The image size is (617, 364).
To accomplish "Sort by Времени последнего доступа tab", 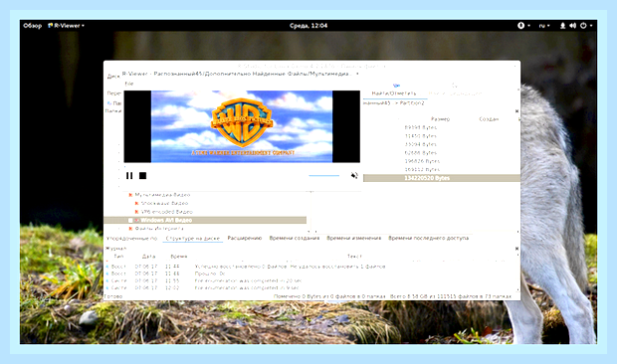I will tap(429, 238).
